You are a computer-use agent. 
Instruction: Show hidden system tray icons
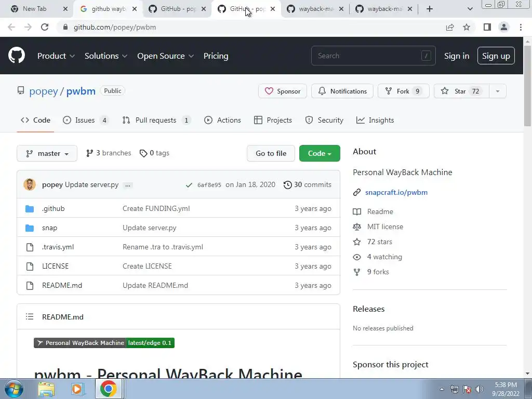point(442,390)
